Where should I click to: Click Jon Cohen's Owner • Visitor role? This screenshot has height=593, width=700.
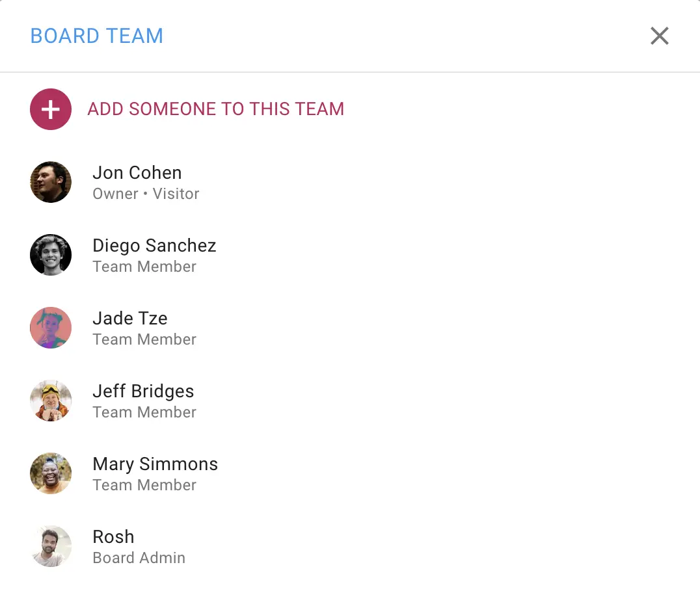click(x=146, y=194)
